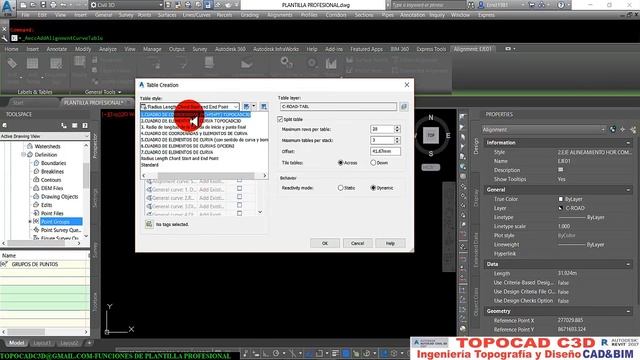The image size is (640, 360).
Task: Click the label list scroll-down arrow
Action: pyautogui.click(x=260, y=212)
